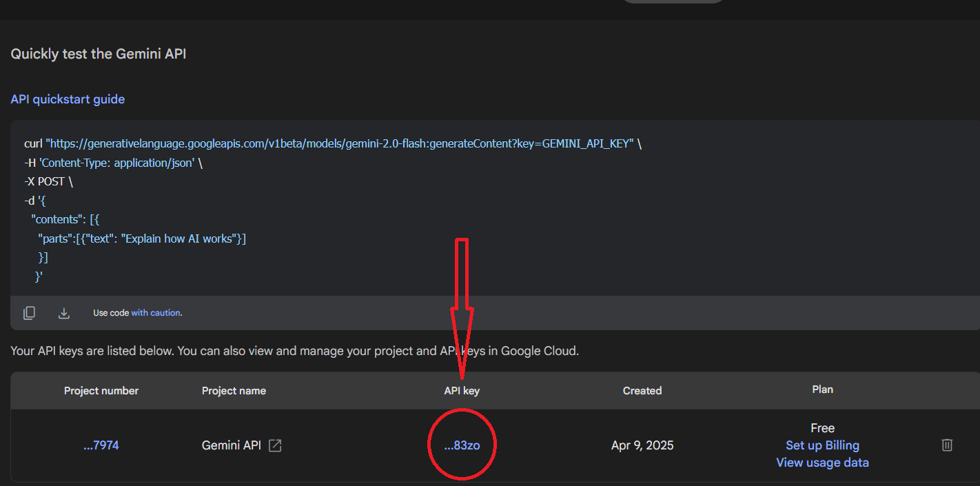
Task: Open project number ...7974
Action: click(x=101, y=445)
